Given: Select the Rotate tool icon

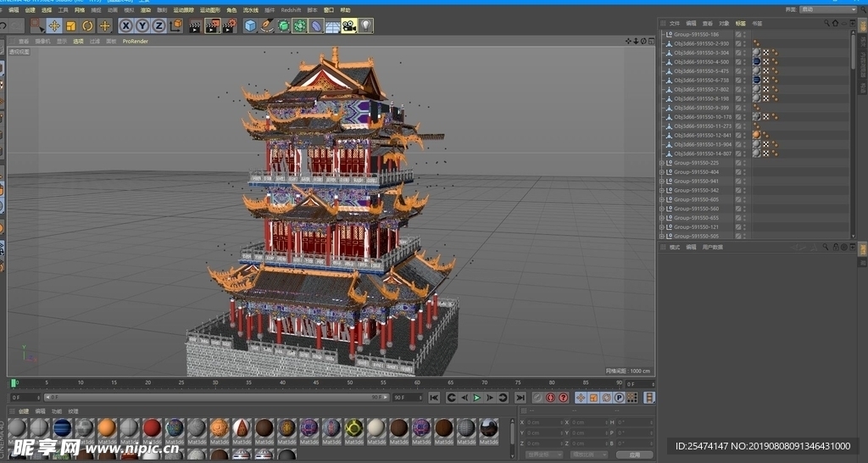Looking at the screenshot, I should (x=87, y=25).
